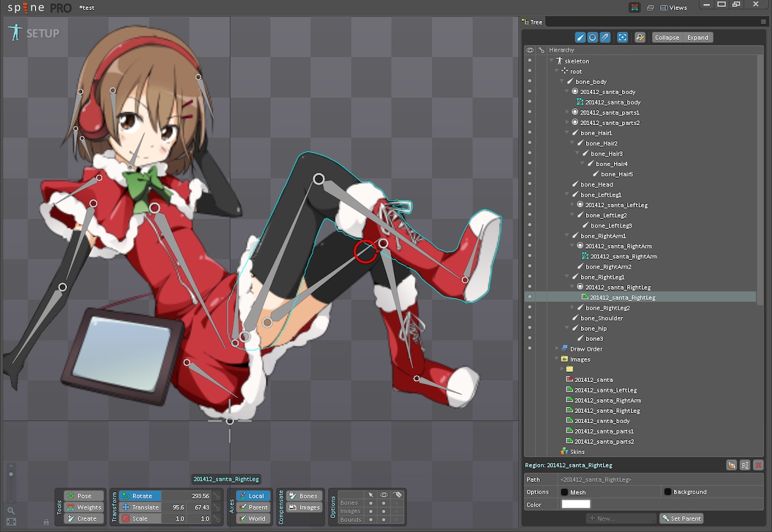Image resolution: width=772 pixels, height=532 pixels.
Task: Click the center-on-selection icon in Tree toolbar
Action: click(x=623, y=37)
